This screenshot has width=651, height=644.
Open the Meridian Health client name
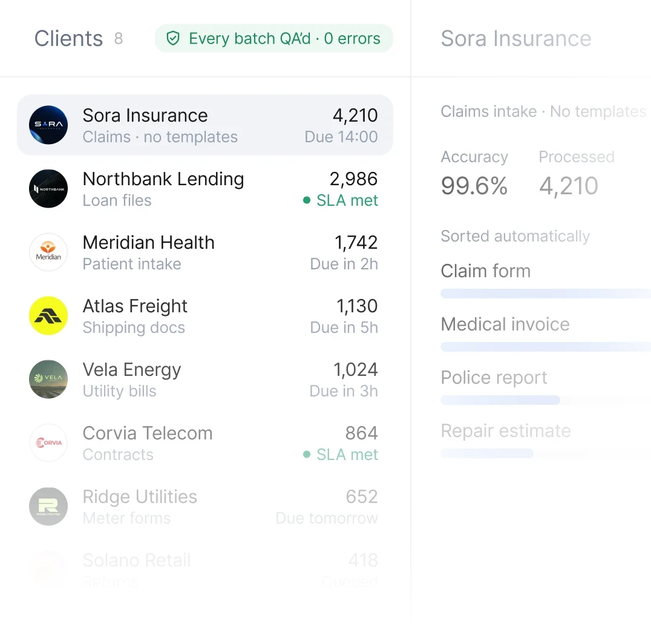(149, 243)
